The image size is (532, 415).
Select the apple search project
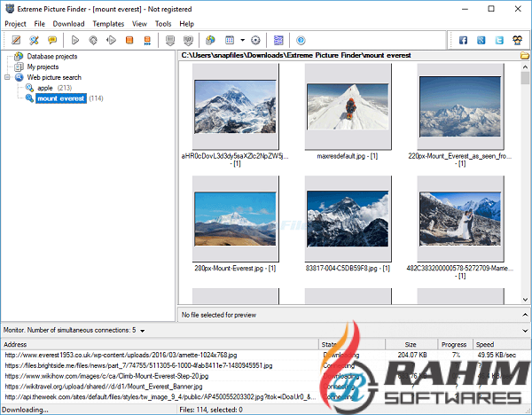point(44,88)
